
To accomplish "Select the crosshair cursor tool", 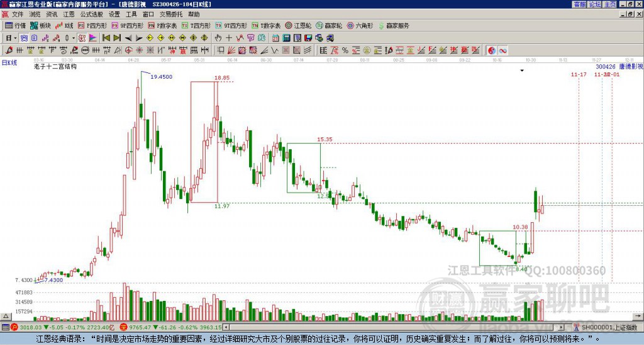I will coord(229,38).
